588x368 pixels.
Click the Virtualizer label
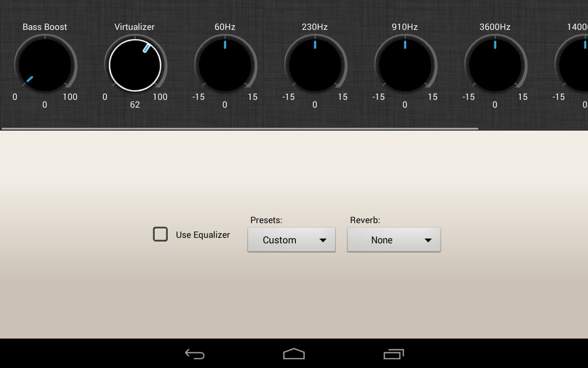pos(135,27)
